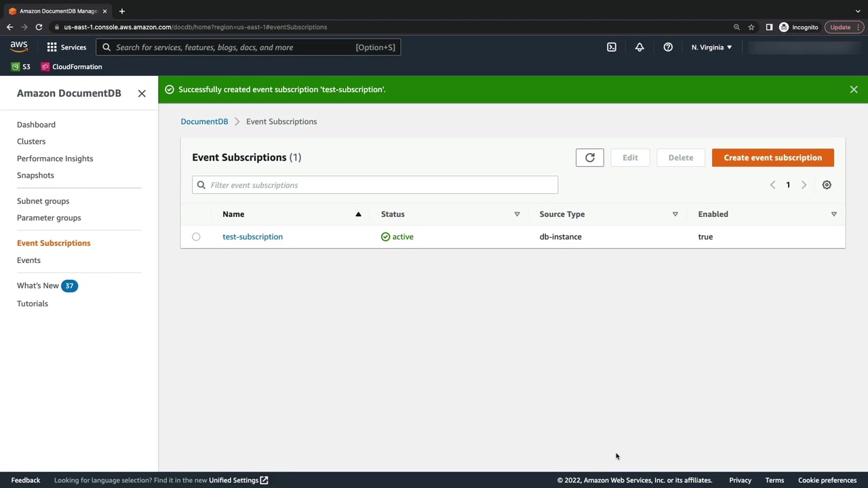Sort by Enabled column arrow
The width and height of the screenshot is (868, 488).
[x=834, y=214]
